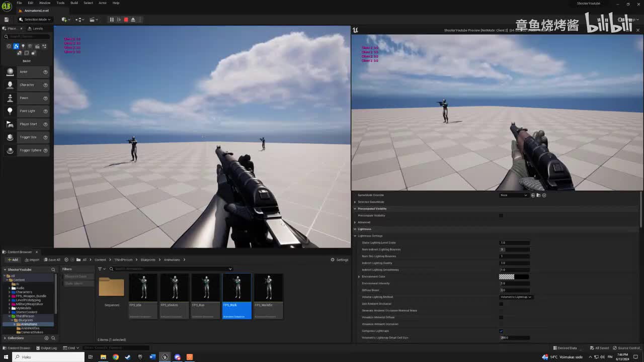Click the Environment Color swatch
The image size is (644, 362).
[514, 277]
